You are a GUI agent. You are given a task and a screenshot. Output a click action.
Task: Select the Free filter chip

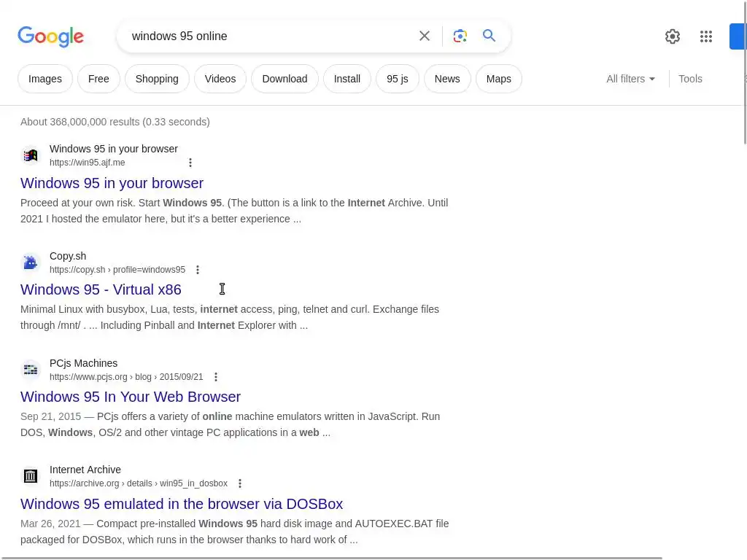[98, 79]
